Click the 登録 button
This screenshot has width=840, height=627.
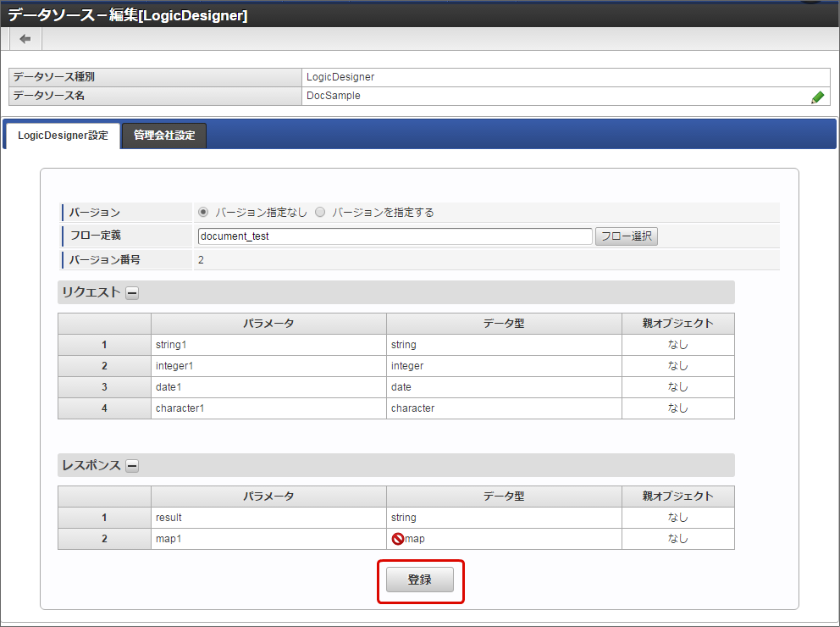pos(420,580)
